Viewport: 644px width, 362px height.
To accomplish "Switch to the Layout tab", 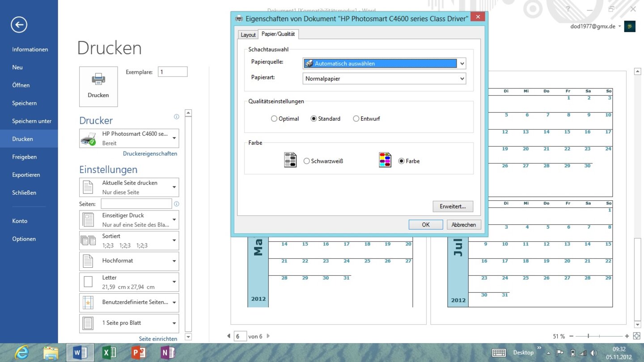I will (248, 35).
